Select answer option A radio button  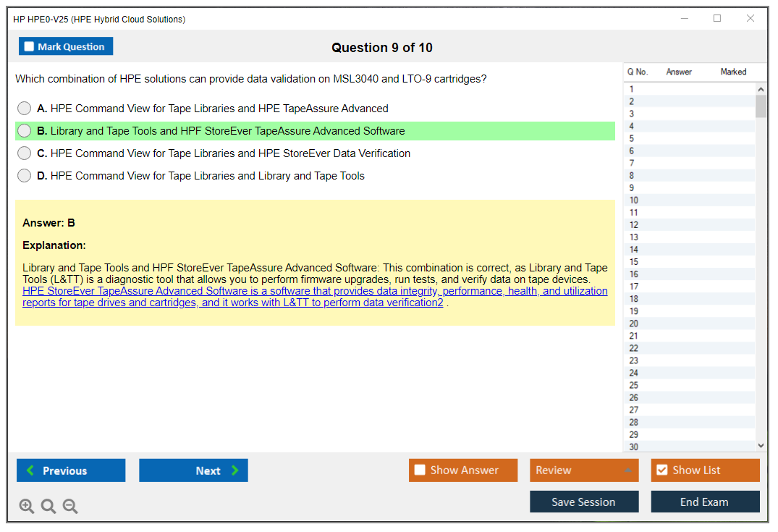(25, 109)
